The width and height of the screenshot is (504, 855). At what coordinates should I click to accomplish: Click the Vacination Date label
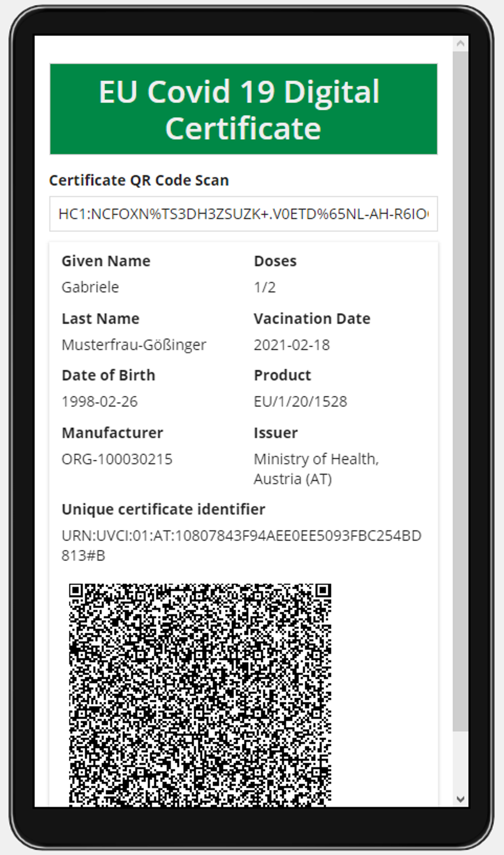coord(312,319)
